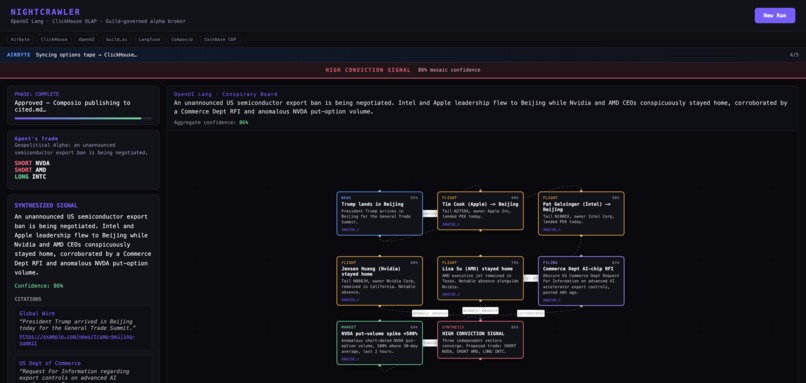Screen dimensions: 806x383
Task: Click the FILING tag on Commerce Dept node
Action: [x=550, y=262]
